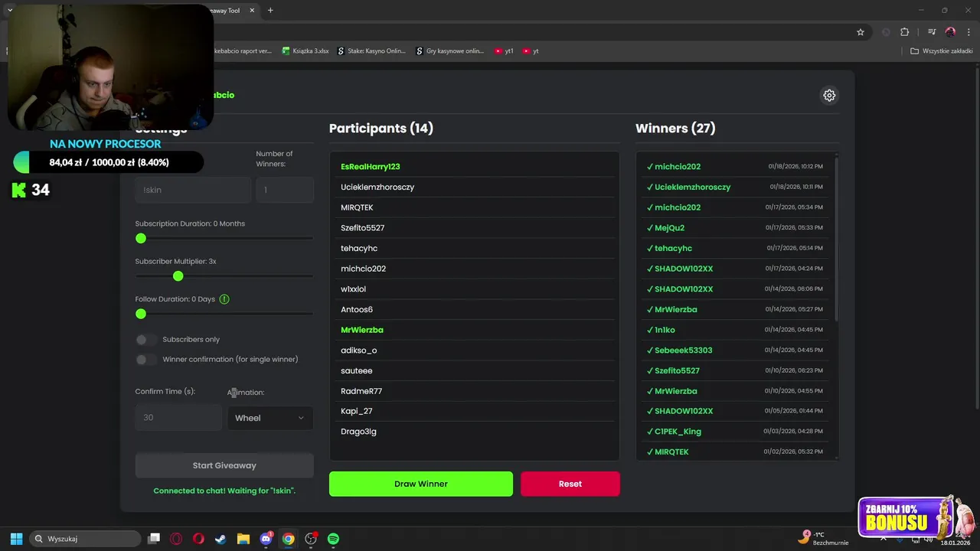Image resolution: width=980 pixels, height=551 pixels.
Task: Click the Start Giveaway button
Action: coord(224,465)
